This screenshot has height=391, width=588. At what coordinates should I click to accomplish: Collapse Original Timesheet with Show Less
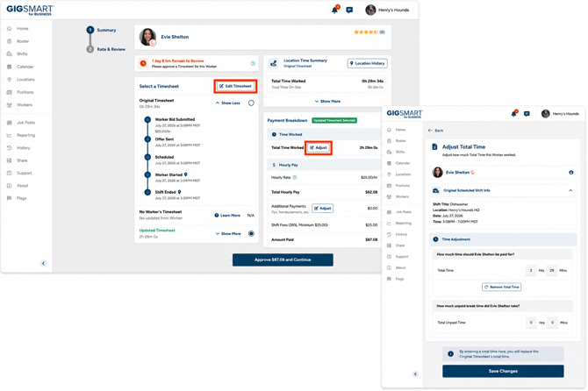(227, 103)
